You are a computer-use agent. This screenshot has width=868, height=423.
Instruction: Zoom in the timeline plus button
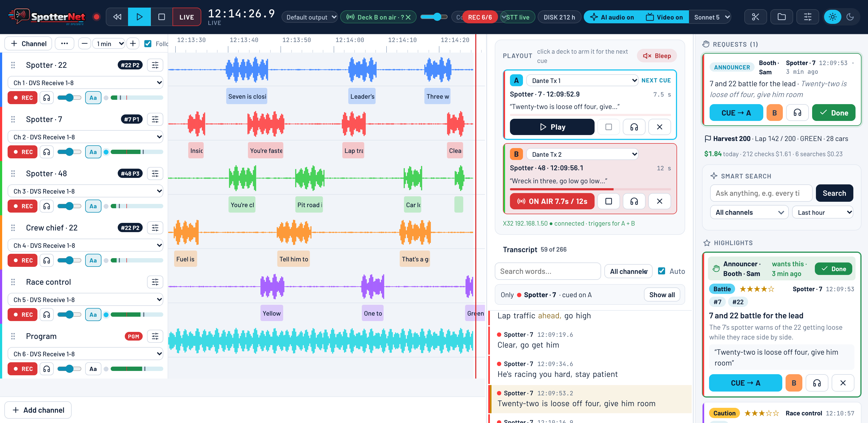tap(133, 43)
